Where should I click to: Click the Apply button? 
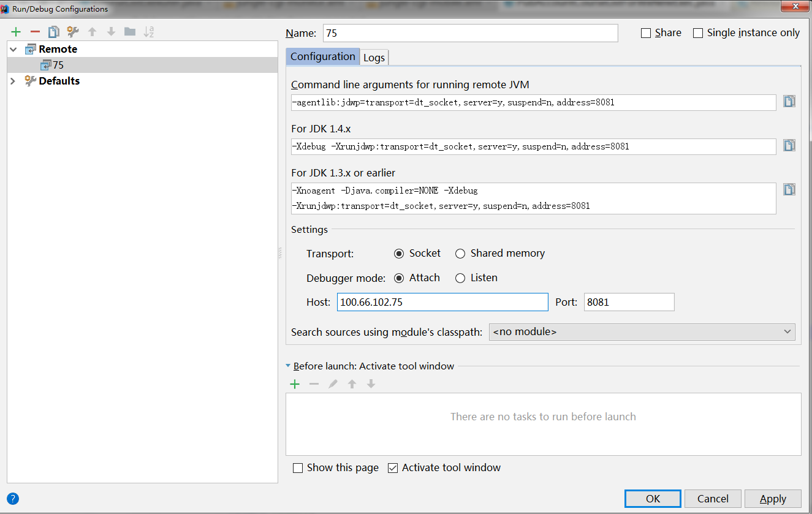tap(773, 499)
